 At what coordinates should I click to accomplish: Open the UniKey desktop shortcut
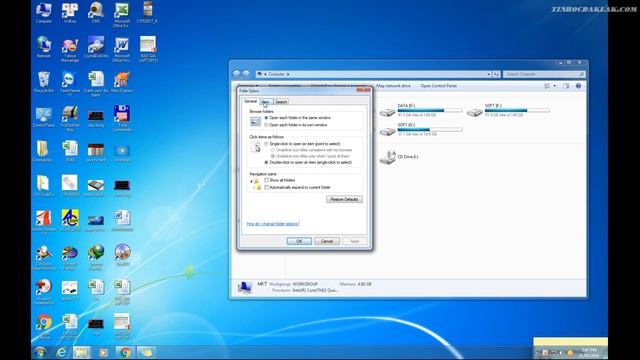click(x=70, y=13)
